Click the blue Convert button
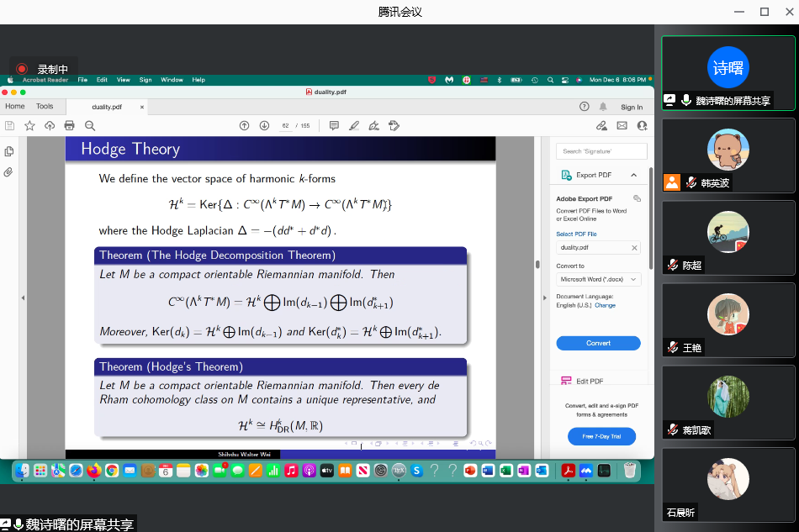The height and width of the screenshot is (532, 799). (x=598, y=343)
